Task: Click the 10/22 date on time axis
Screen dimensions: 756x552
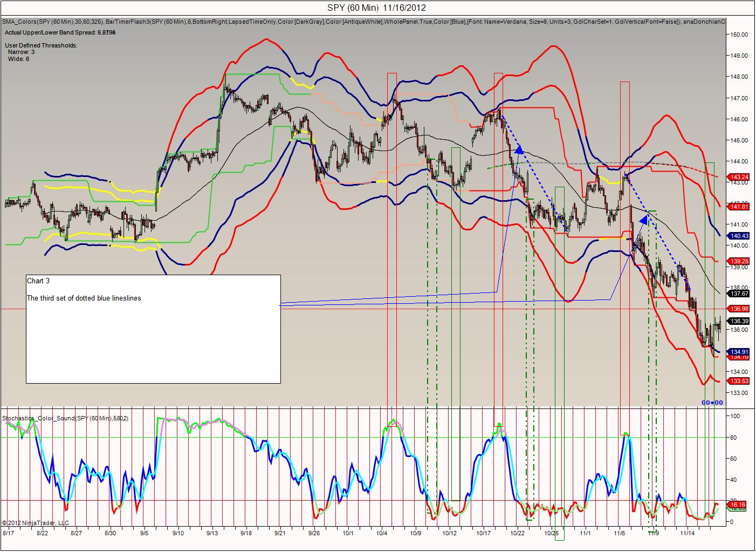Action: (x=518, y=533)
